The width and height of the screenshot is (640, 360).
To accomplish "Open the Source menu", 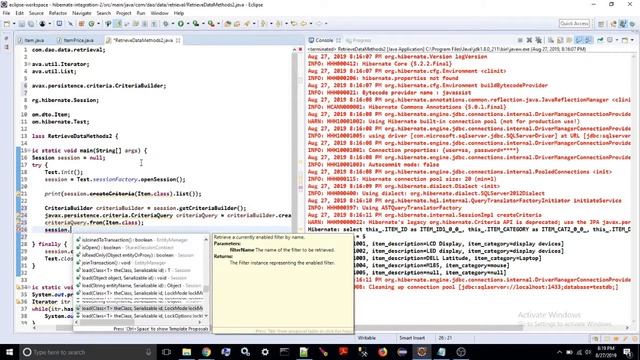I will point(36,13).
